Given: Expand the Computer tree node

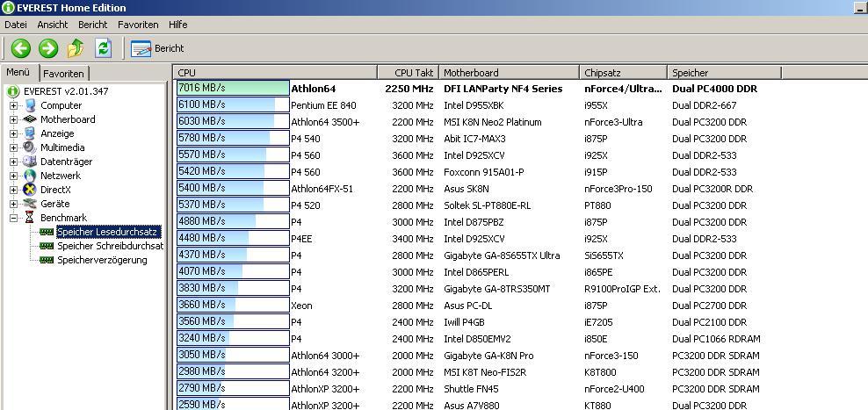Looking at the screenshot, I should 13,105.
